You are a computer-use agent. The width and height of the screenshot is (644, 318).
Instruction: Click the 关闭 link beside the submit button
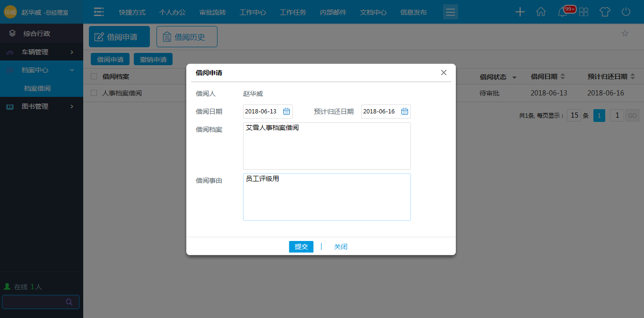point(340,246)
